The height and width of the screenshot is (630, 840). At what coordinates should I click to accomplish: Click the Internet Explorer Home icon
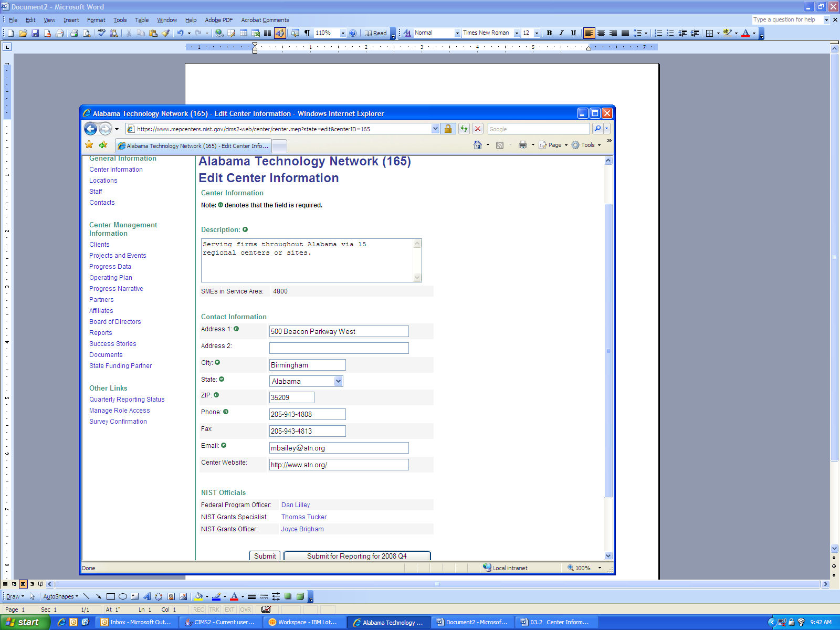pyautogui.click(x=478, y=145)
